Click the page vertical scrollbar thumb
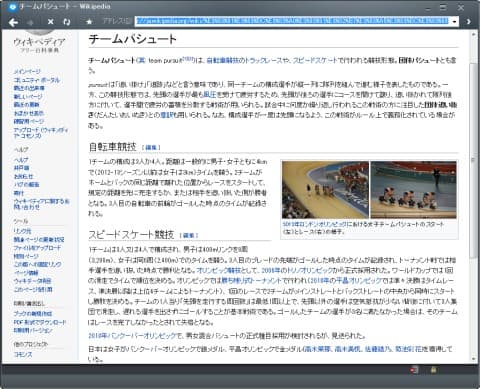Image resolution: width=480 pixels, height=389 pixels. [x=473, y=160]
